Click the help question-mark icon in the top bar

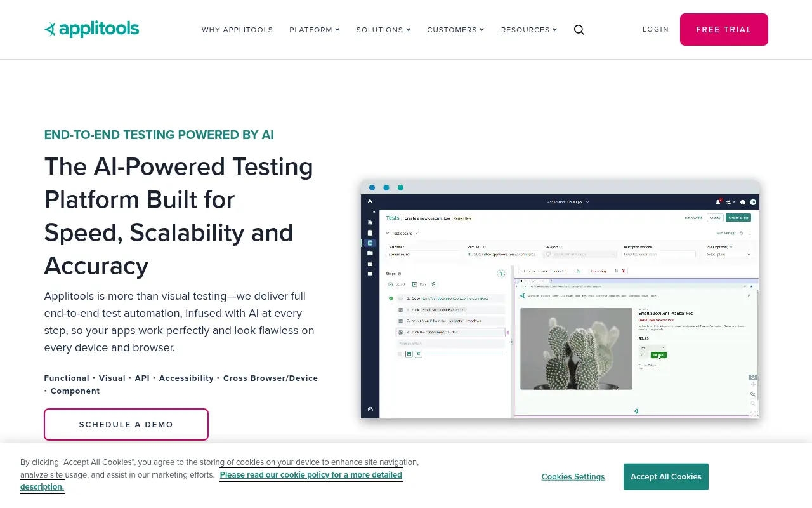[x=743, y=203]
